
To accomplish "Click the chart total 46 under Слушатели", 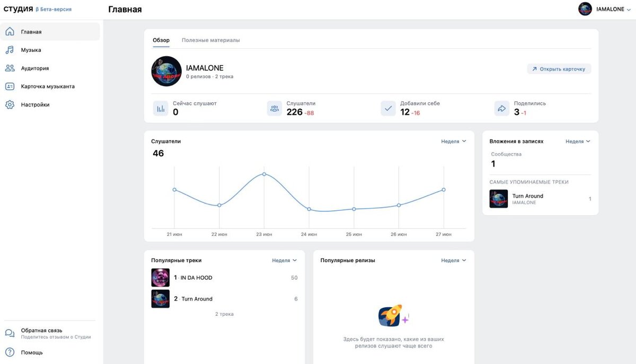I will (158, 154).
